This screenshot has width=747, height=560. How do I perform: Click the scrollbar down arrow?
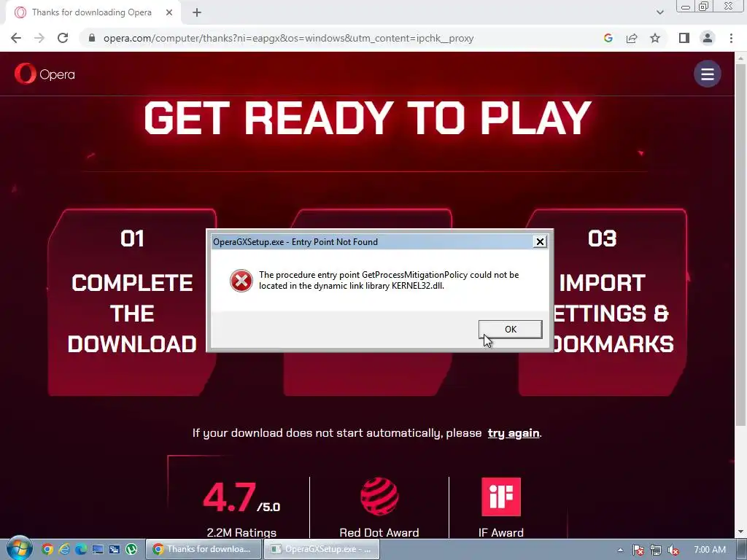tap(741, 532)
